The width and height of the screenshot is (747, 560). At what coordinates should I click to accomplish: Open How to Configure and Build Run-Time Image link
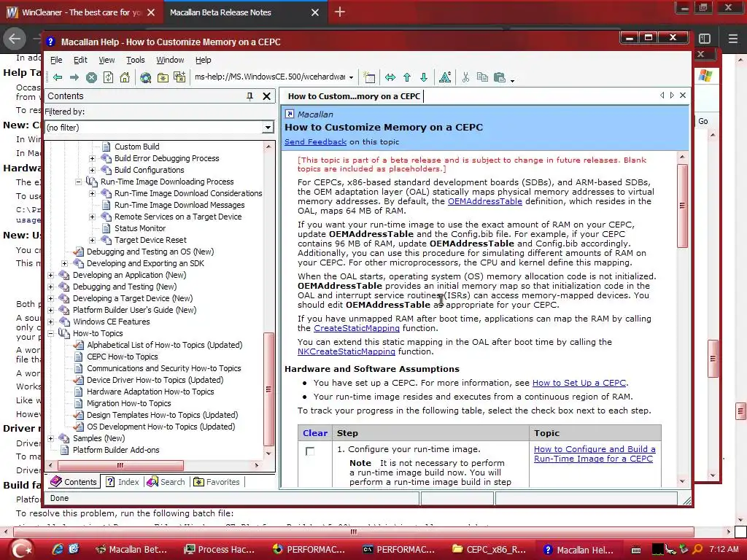pyautogui.click(x=595, y=454)
